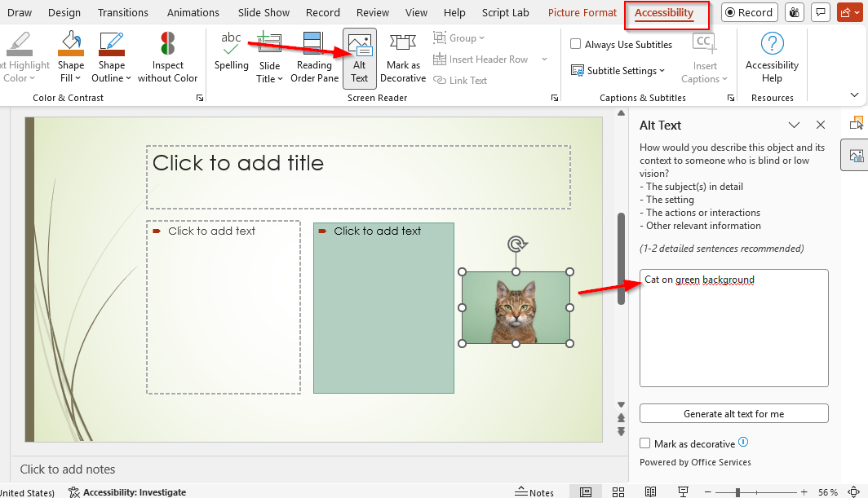Click zoom in plus button

tap(804, 492)
